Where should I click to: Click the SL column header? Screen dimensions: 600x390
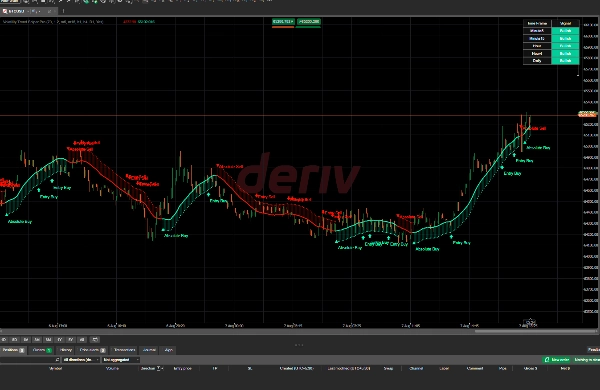(x=249, y=368)
